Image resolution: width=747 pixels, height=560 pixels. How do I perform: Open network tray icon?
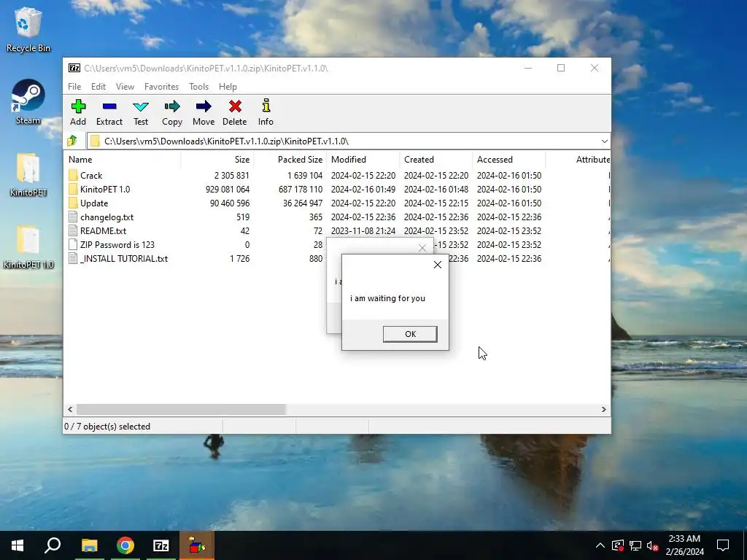635,545
